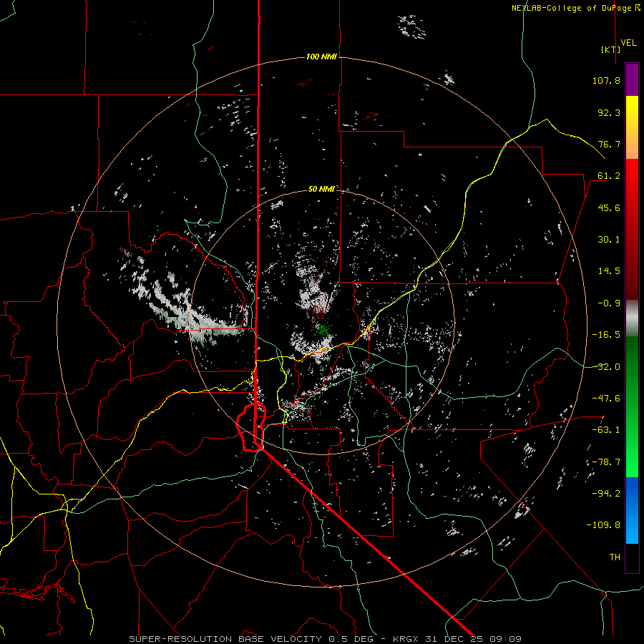Click the green segment of the color bar

(632, 406)
